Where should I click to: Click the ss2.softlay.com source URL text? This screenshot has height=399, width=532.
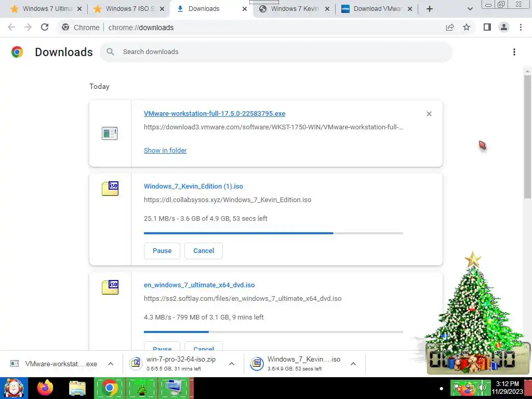243,299
